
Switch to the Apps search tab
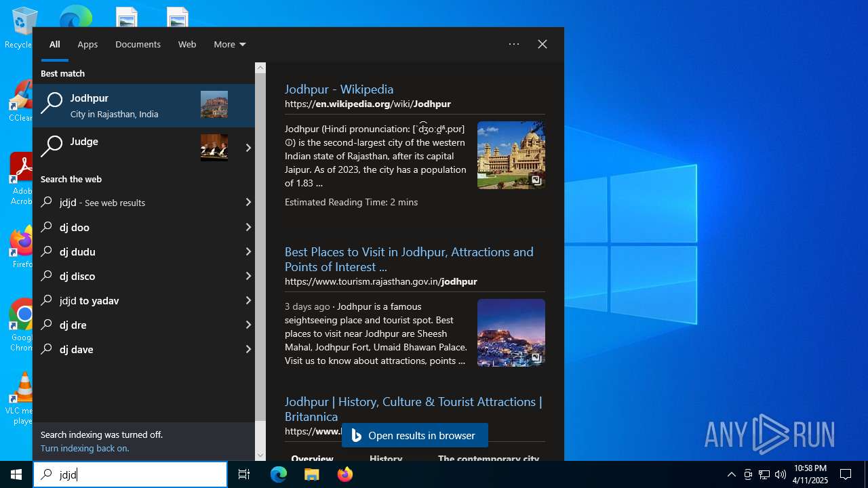87,44
